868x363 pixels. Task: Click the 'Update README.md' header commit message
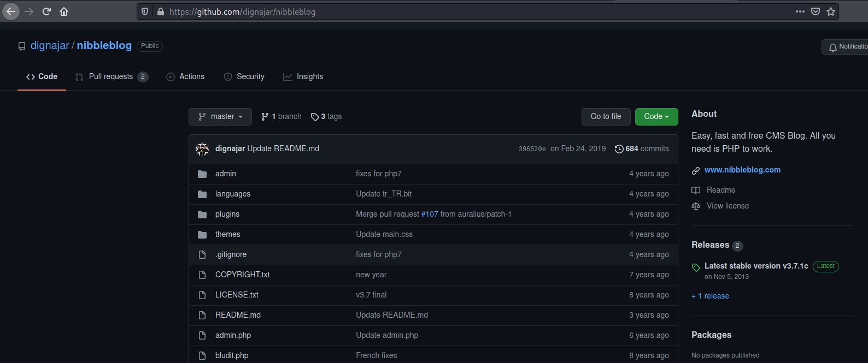(x=283, y=149)
